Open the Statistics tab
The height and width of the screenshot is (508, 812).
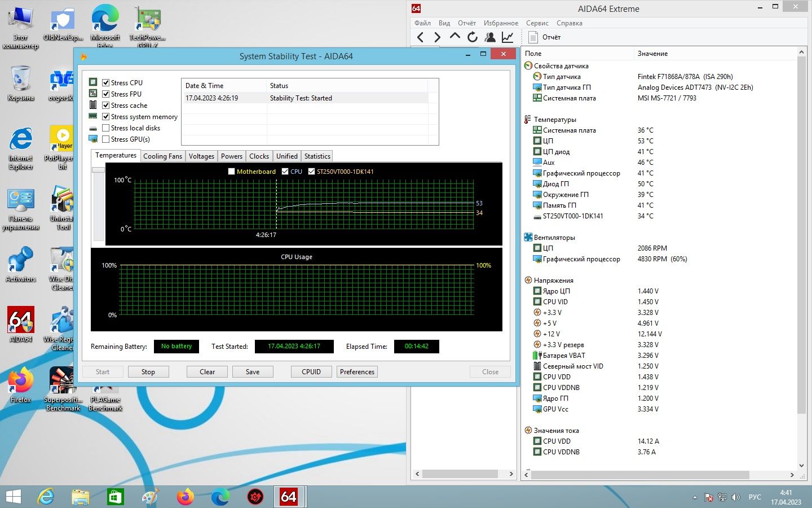click(317, 156)
